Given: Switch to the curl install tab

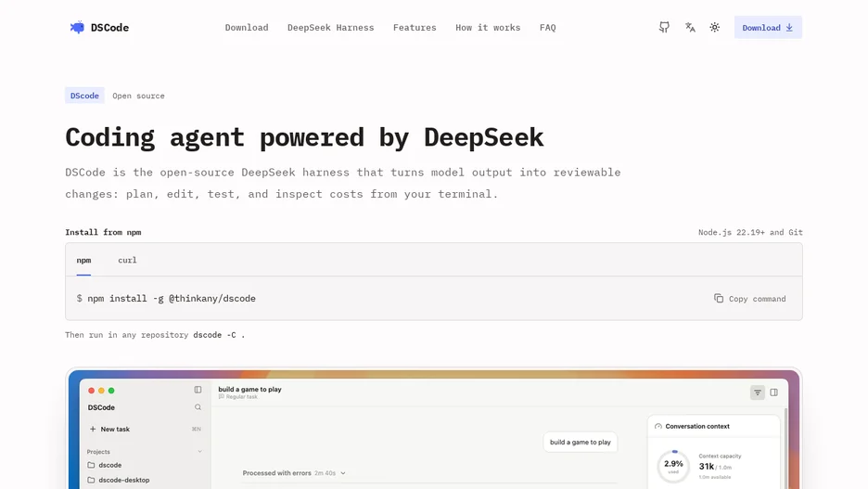Looking at the screenshot, I should (x=127, y=260).
